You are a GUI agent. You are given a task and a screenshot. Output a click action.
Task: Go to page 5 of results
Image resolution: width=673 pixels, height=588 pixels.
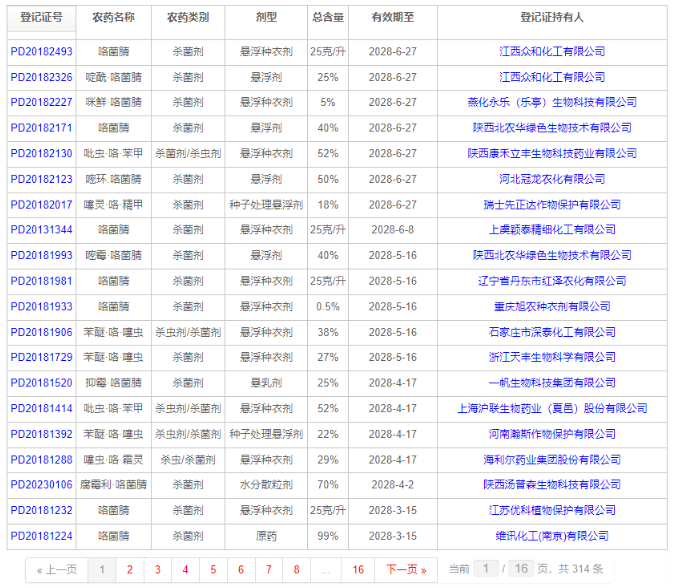click(x=213, y=570)
